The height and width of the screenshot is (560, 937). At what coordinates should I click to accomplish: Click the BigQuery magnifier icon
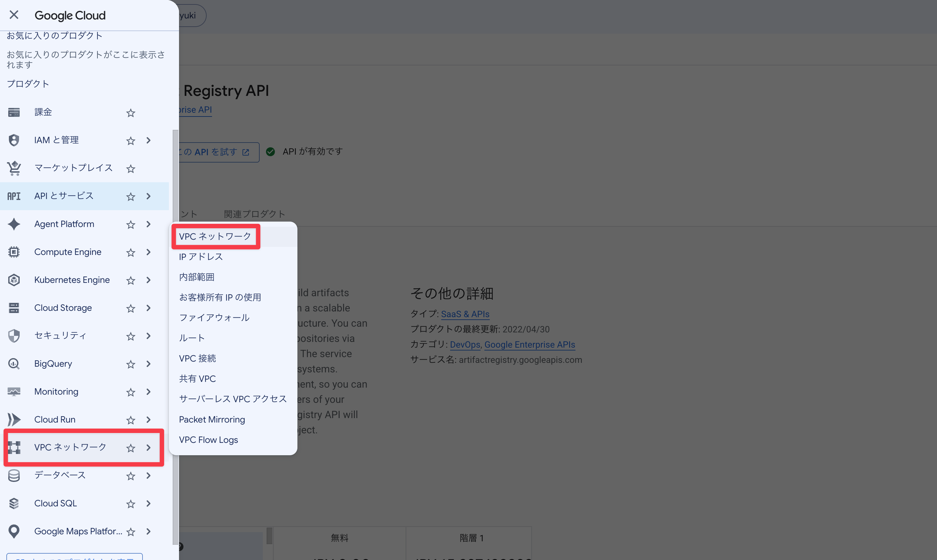(14, 364)
